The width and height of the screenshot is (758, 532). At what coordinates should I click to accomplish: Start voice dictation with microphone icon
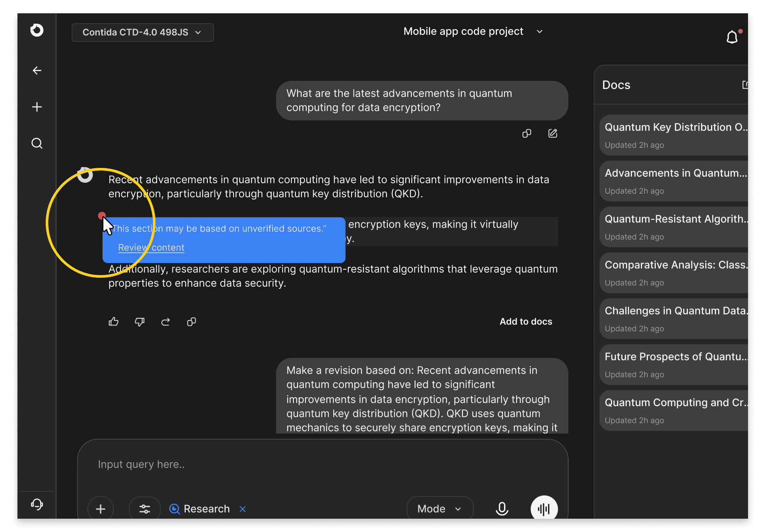[x=502, y=509]
